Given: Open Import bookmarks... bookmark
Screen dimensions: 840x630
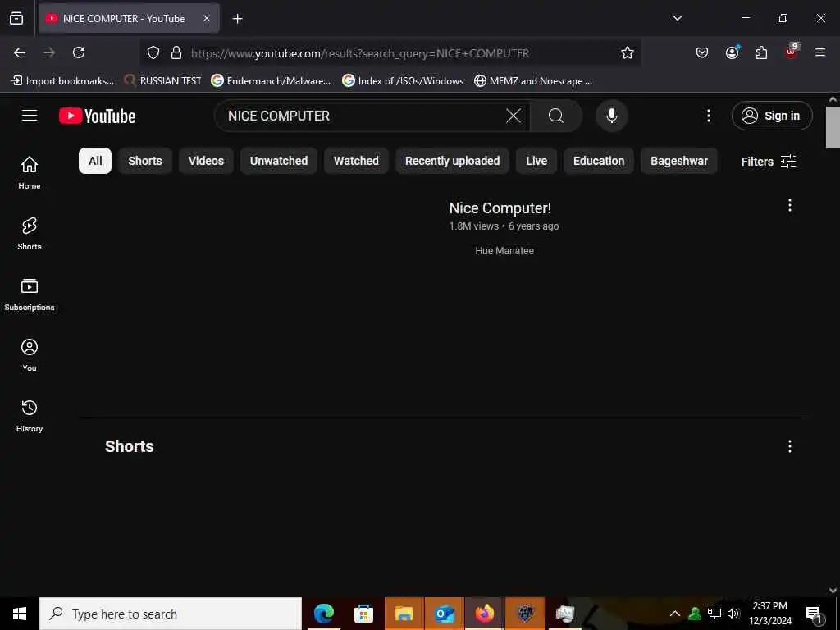Looking at the screenshot, I should click(x=62, y=81).
